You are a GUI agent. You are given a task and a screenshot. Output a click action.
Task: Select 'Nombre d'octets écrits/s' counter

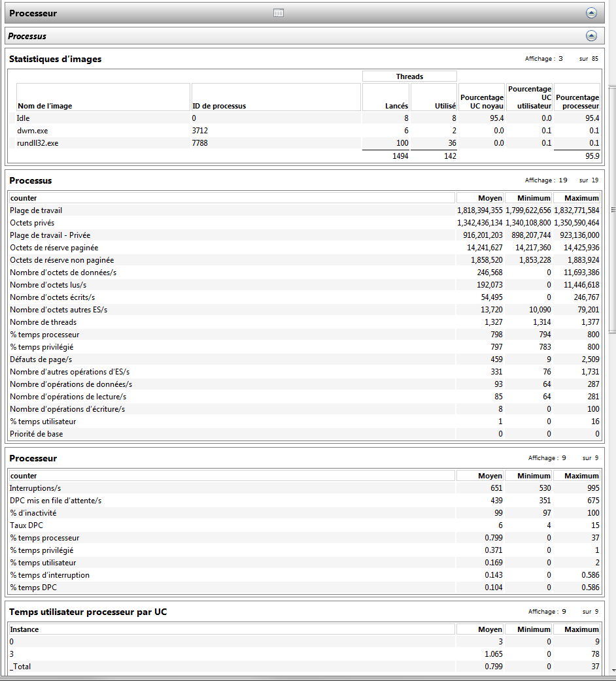pos(305,297)
